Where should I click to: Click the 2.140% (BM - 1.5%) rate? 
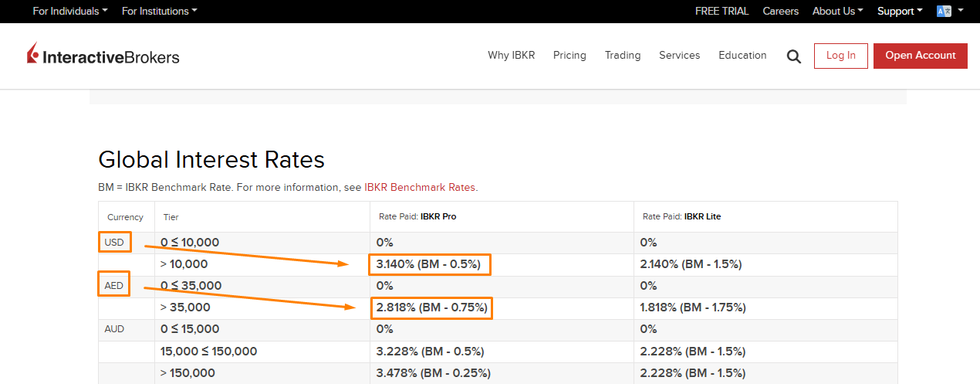pyautogui.click(x=691, y=264)
